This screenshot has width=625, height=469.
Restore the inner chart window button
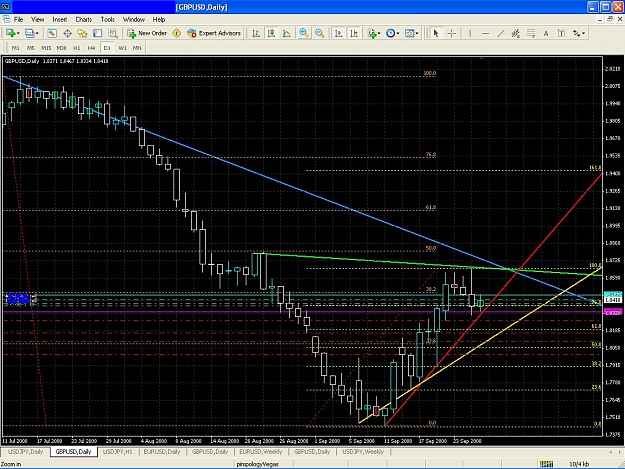click(610, 19)
